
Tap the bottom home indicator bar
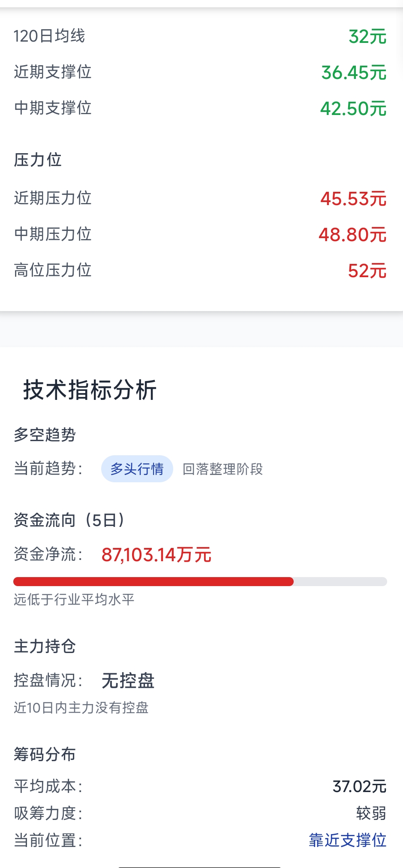coord(200,866)
